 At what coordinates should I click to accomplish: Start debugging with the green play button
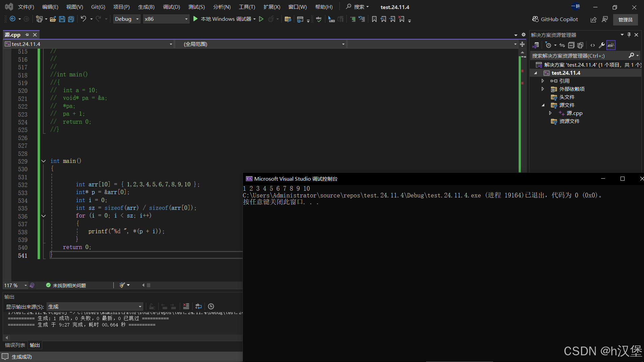coord(196,19)
